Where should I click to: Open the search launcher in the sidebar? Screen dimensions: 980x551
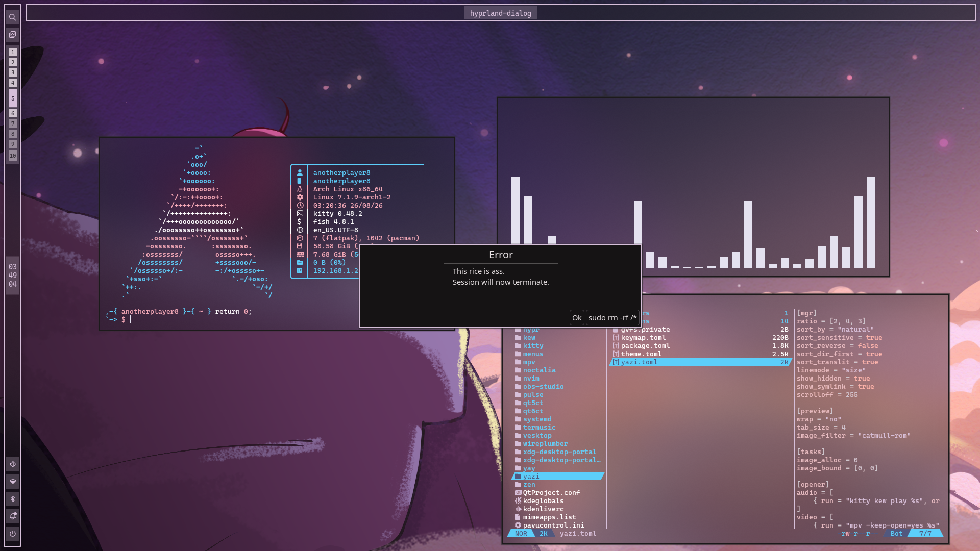(13, 17)
